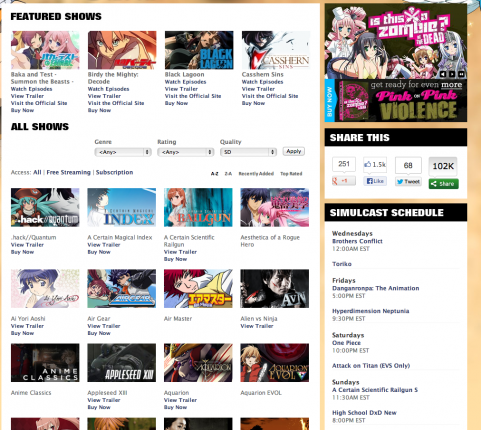Open the .hack//Quantum show thumbnail
The width and height of the screenshot is (481, 430).
(x=45, y=207)
